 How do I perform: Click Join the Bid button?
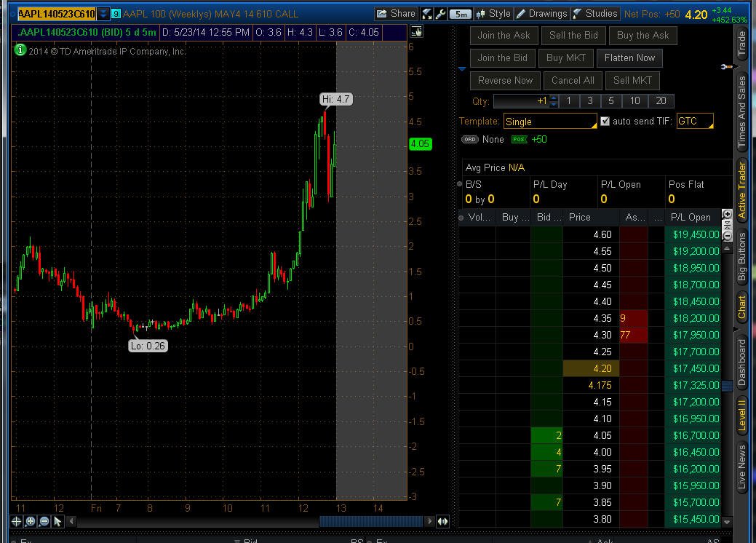502,58
